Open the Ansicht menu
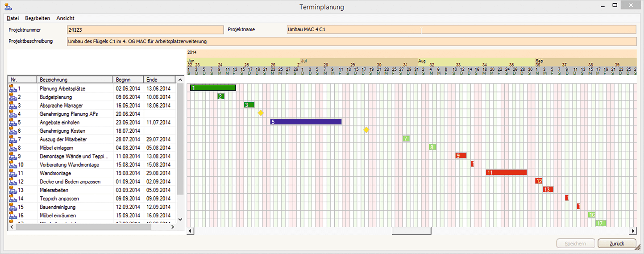 (x=65, y=18)
